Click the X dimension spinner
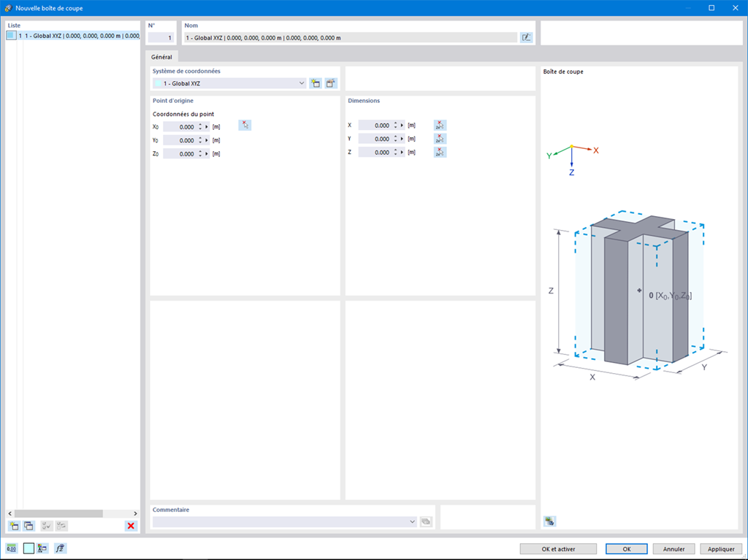Screen dimensions: 748x560 pyautogui.click(x=395, y=126)
